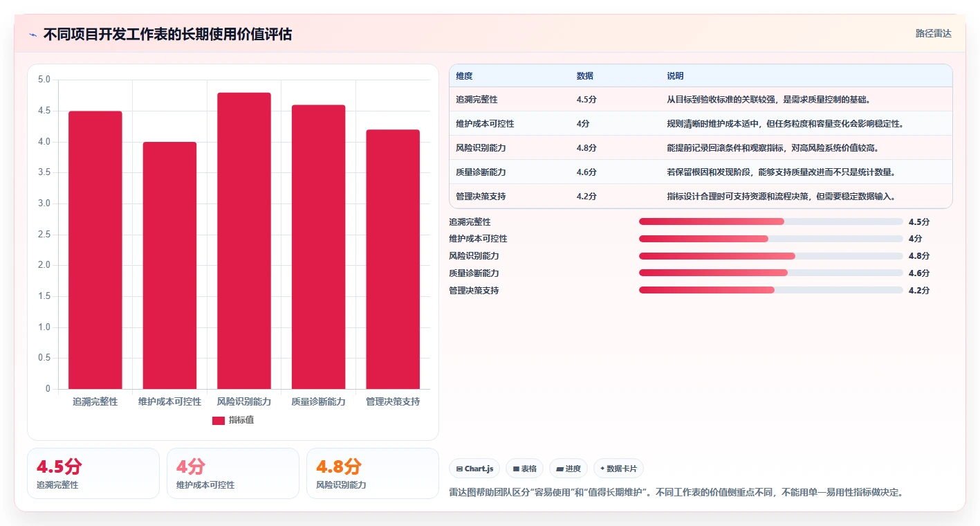Click the description starting 能提前记录回滚条件
Screen dimensions: 980x526
[x=773, y=148]
